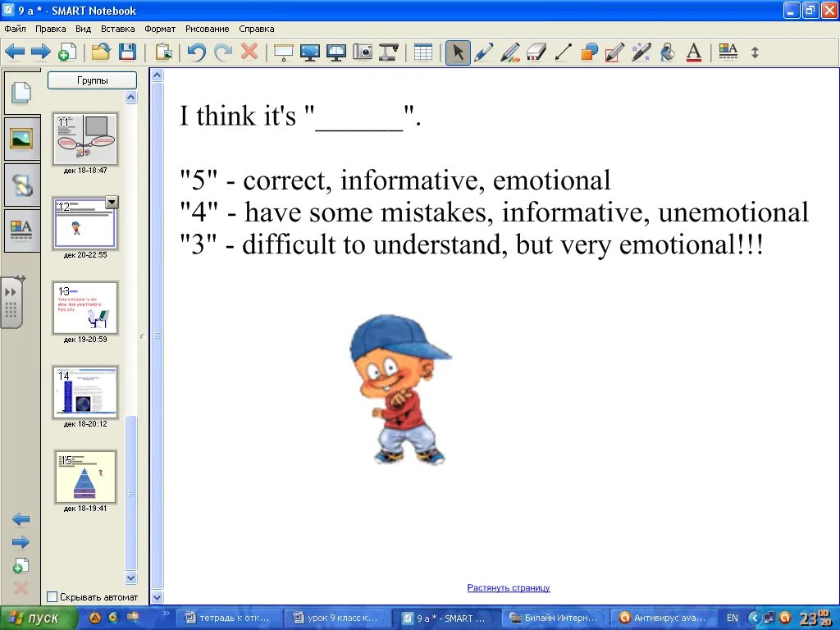The width and height of the screenshot is (840, 630).
Task: Open a file with the folder icon
Action: click(101, 52)
